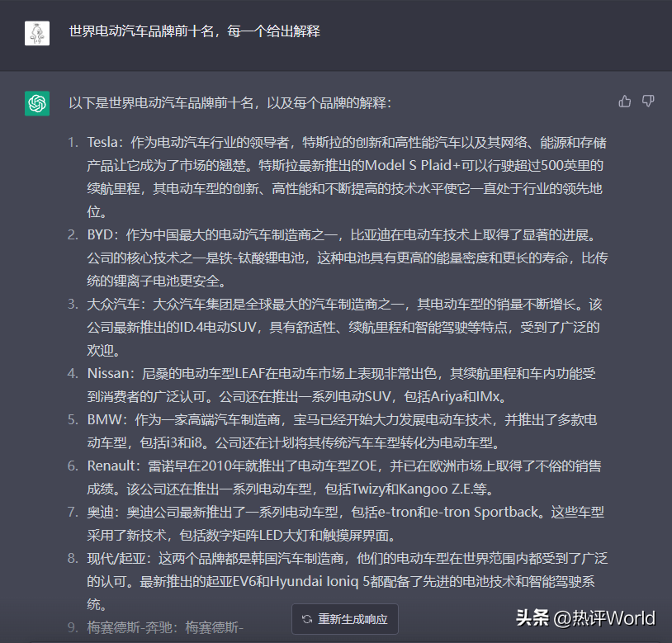Image resolution: width=672 pixels, height=643 pixels.
Task: Click the thumbs down icon
Action: click(x=648, y=102)
